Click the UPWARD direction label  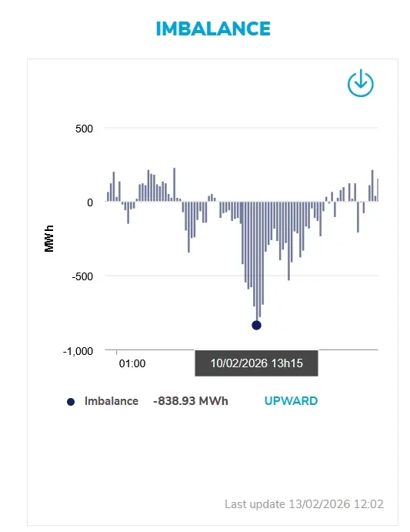291,401
